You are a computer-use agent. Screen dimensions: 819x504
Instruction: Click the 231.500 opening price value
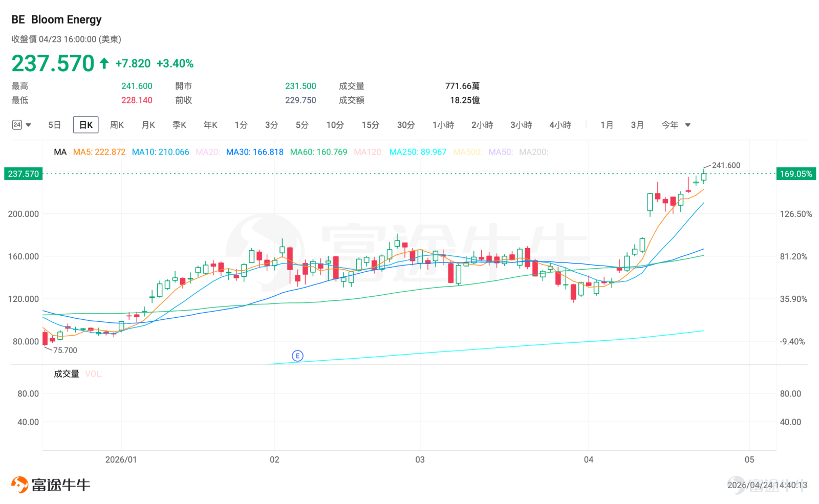(300, 86)
